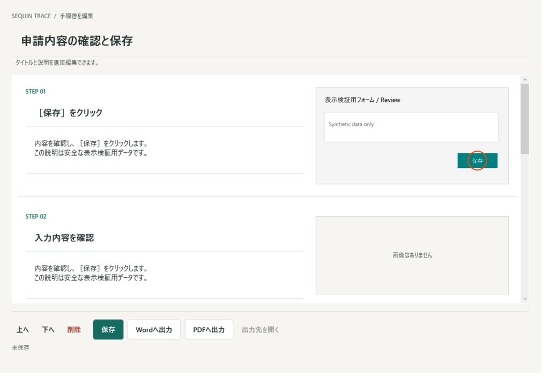Click the 手順書を編集 breadcrumb text

(x=77, y=16)
